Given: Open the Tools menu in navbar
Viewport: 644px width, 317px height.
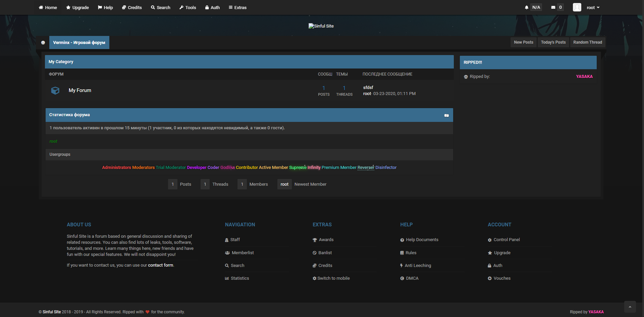Looking at the screenshot, I should 187,7.
